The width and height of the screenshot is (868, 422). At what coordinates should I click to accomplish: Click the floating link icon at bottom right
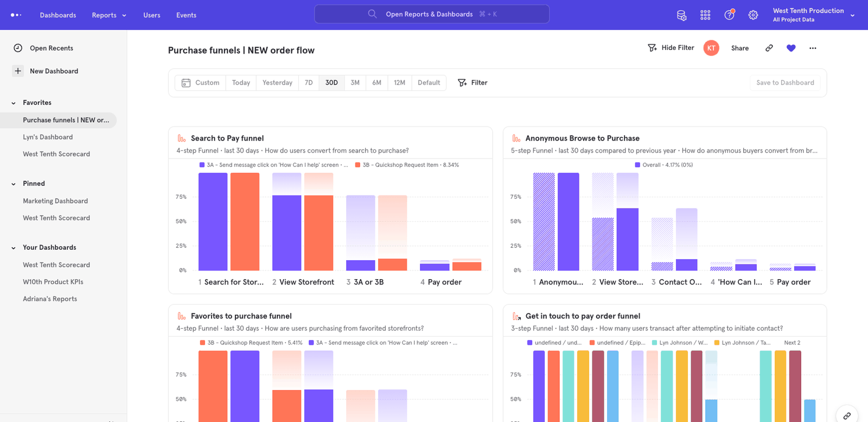(847, 416)
